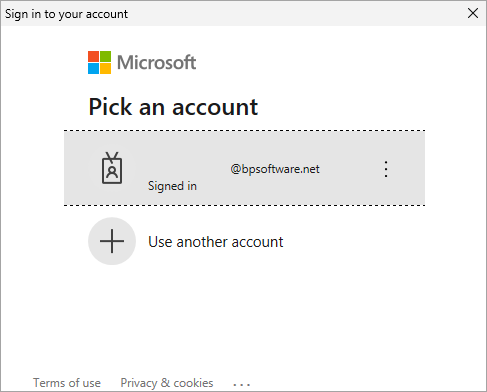Close the sign-in dialog with X
Viewport: 487px width, 392px height.
473,13
